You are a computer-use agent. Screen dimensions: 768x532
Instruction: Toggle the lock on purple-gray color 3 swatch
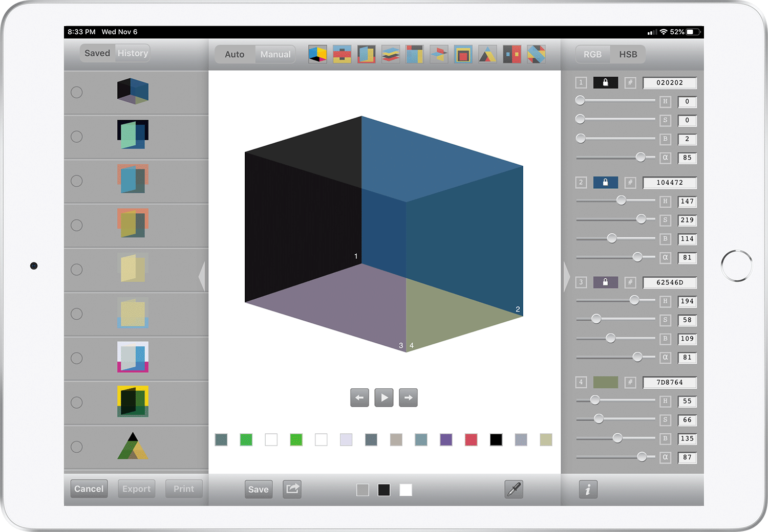(605, 283)
